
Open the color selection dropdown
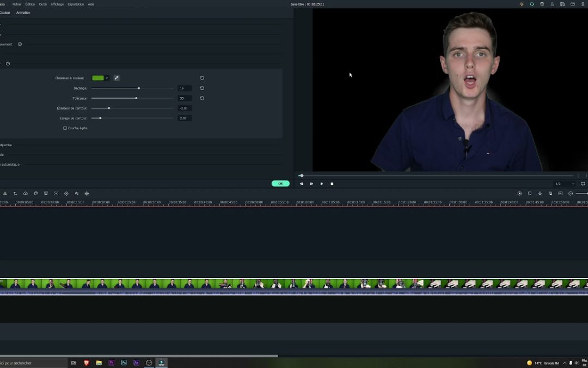(x=107, y=77)
